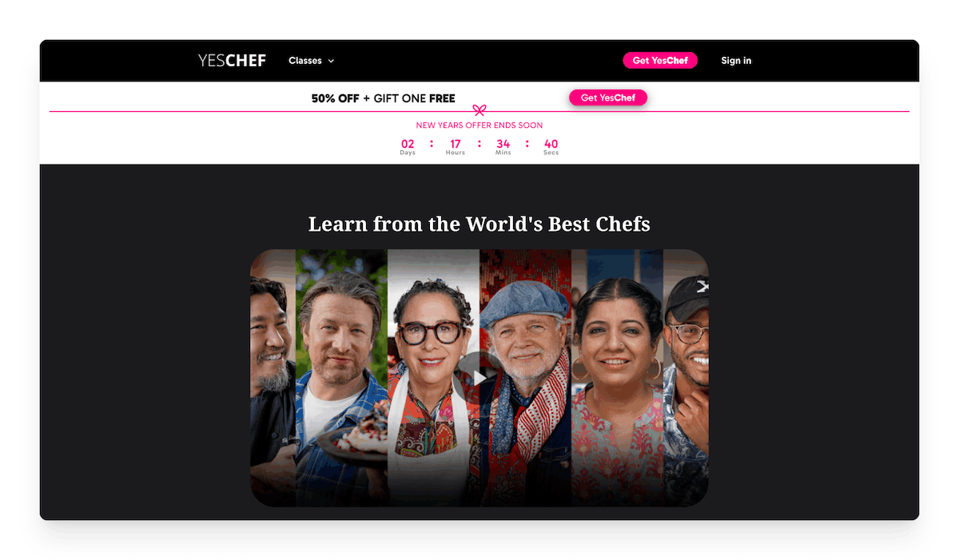This screenshot has width=959, height=560.
Task: Select the chef holding a dessert plate
Action: tap(341, 377)
